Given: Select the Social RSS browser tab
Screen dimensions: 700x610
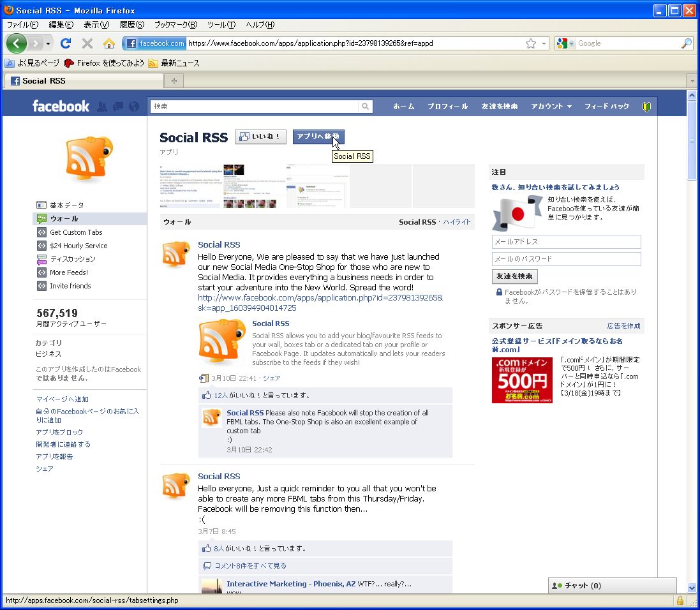Looking at the screenshot, I should point(84,81).
